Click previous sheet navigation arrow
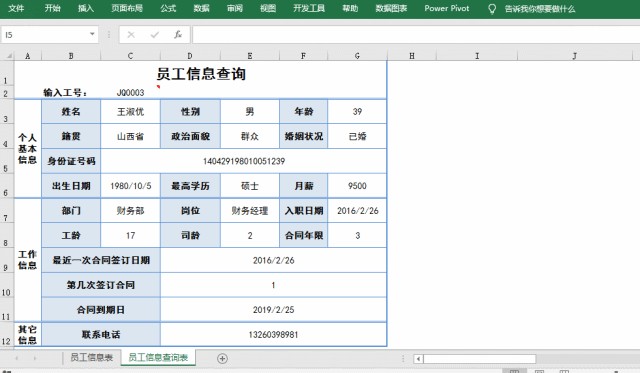Image resolution: width=640 pixels, height=373 pixels. click(17, 358)
